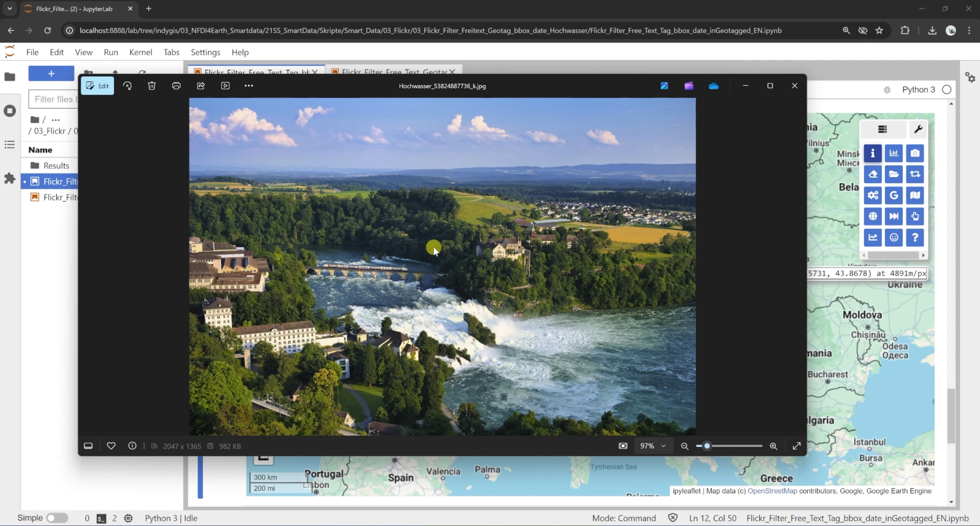Screen dimensions: 980x526
Task: Click the geemap camera toolbar icon
Action: point(915,153)
